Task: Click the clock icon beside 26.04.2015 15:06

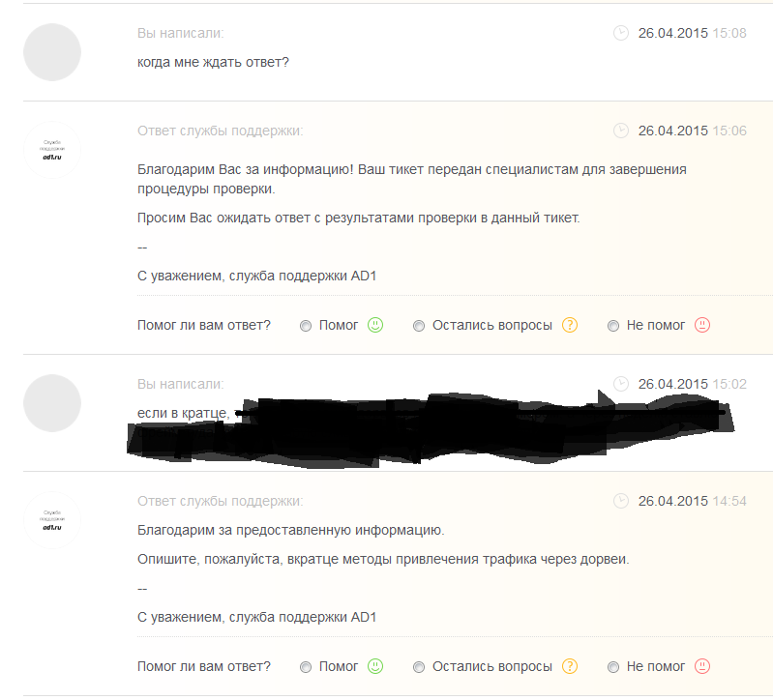Action: click(621, 131)
